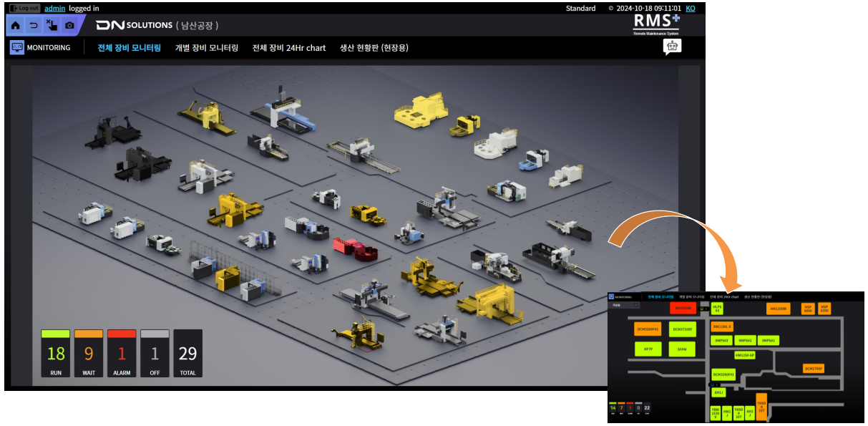
Task: Click the red ALARM status counter
Action: click(122, 353)
